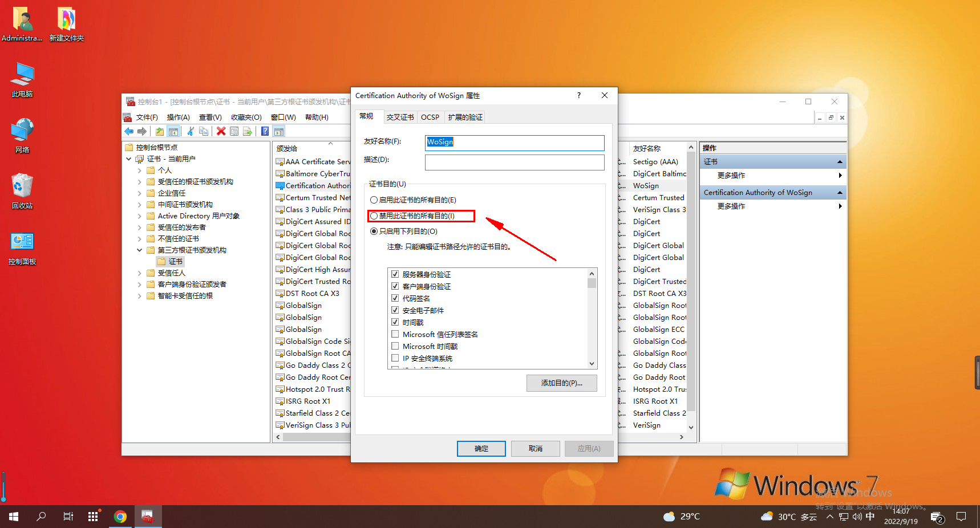Screen dimensions: 980x528
Task: Open the 文件(F) menu
Action: [x=147, y=117]
